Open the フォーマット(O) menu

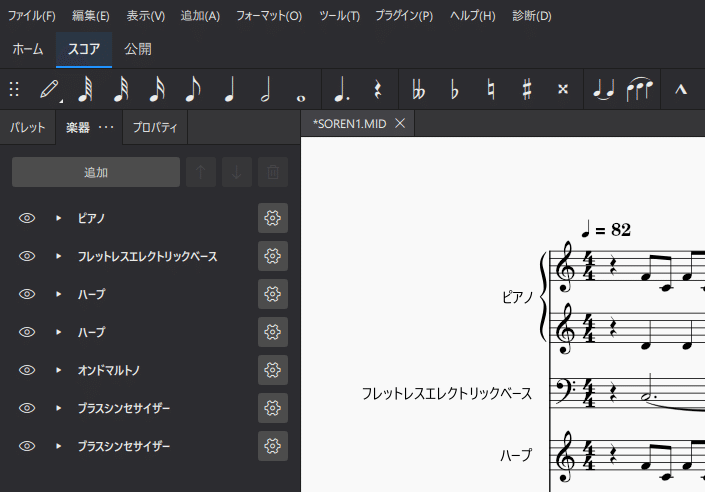[x=269, y=16]
